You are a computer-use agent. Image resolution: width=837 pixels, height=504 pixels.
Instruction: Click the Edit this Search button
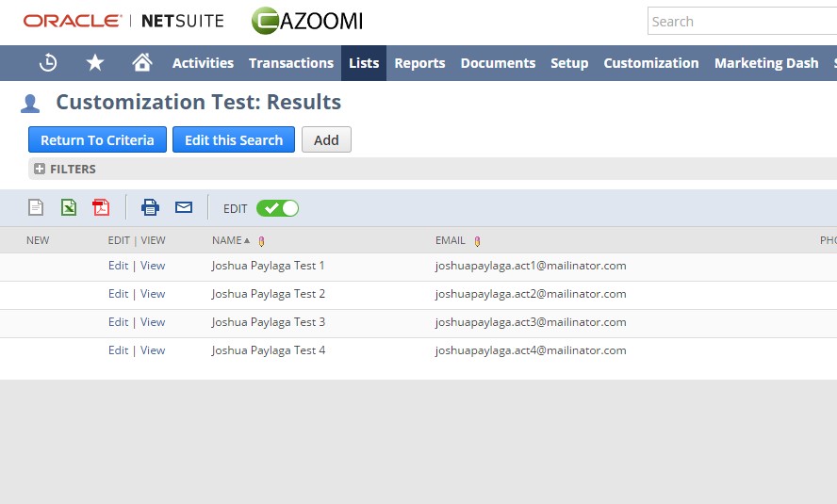tap(234, 139)
